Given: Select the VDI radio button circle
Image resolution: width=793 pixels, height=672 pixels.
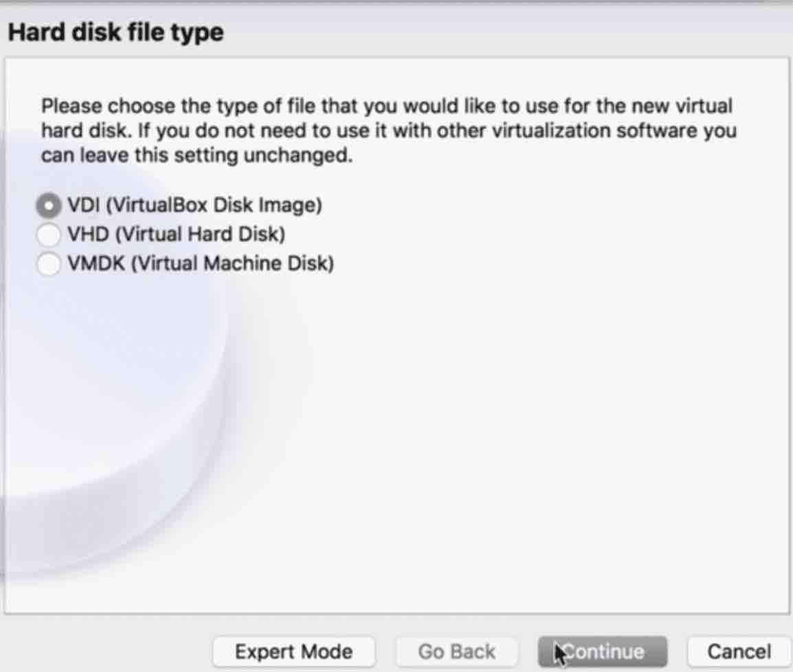Looking at the screenshot, I should coord(49,205).
